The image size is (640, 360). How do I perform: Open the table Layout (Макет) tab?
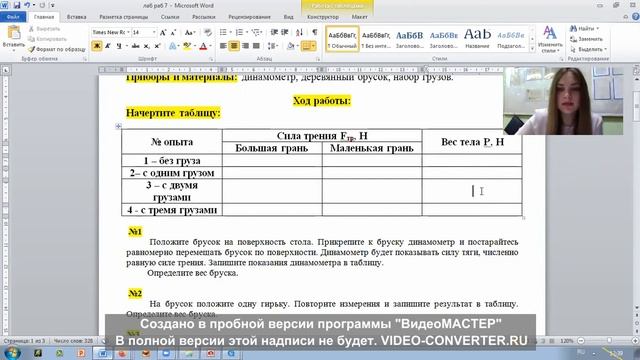point(359,17)
